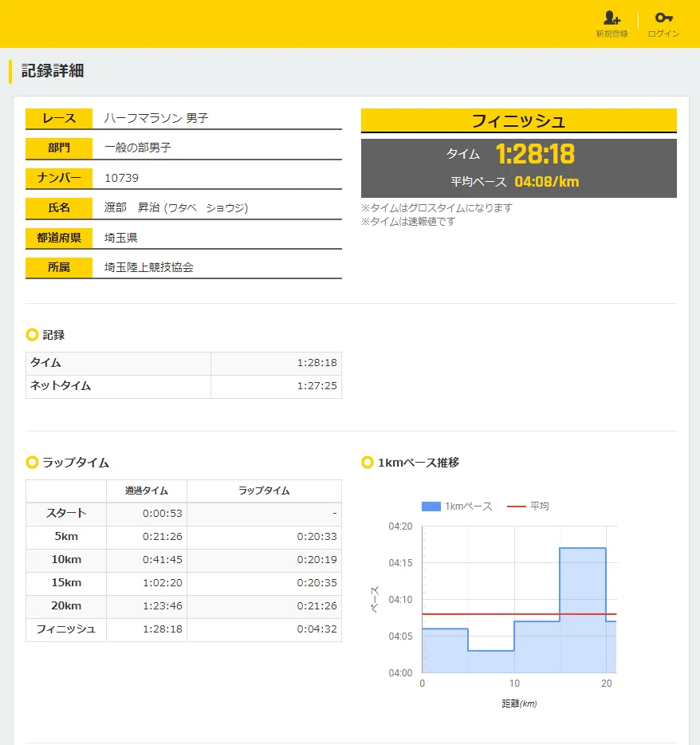Select the finish lap time 0:04:32
This screenshot has width=700, height=745.
[317, 629]
